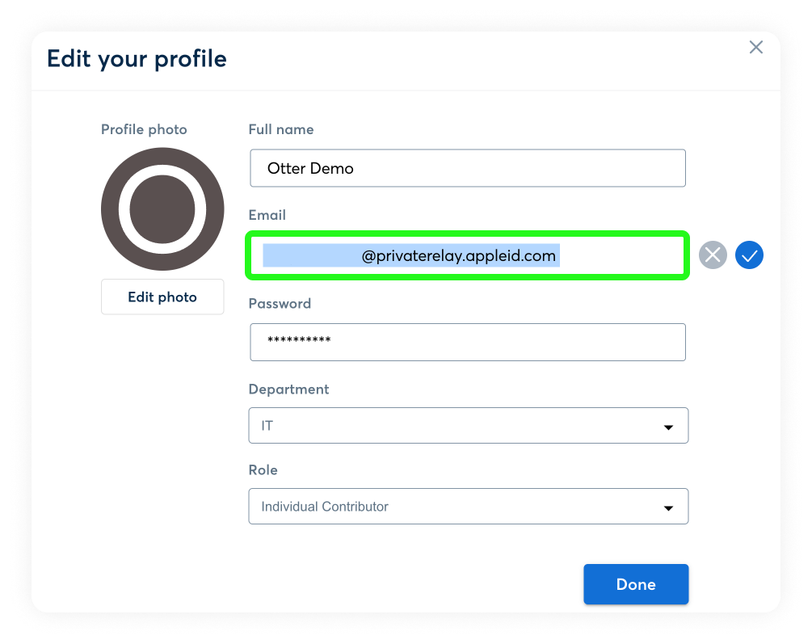Click the Edit your profile heading
This screenshot has height=644, width=812.
point(137,58)
